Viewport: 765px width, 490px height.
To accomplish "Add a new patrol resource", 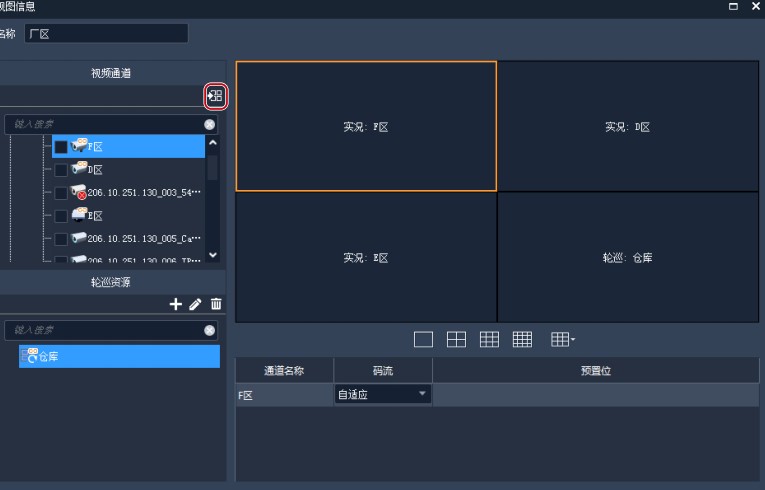I will click(x=176, y=304).
